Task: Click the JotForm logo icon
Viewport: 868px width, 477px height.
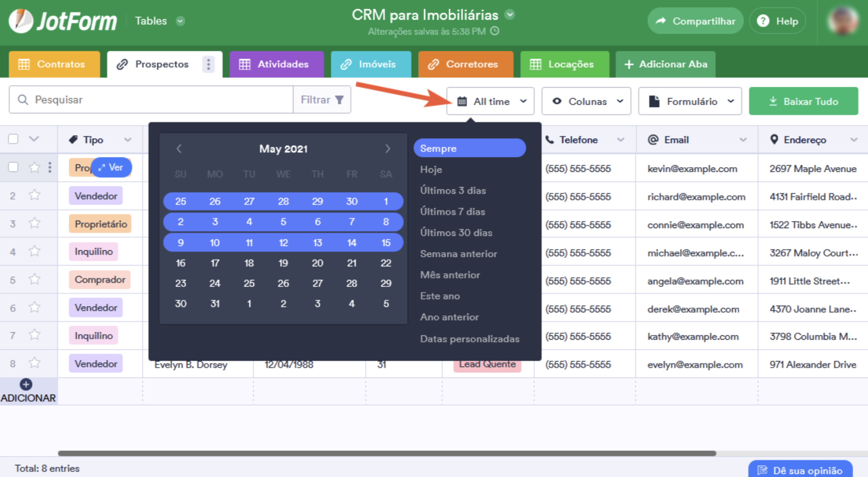Action: (21, 20)
